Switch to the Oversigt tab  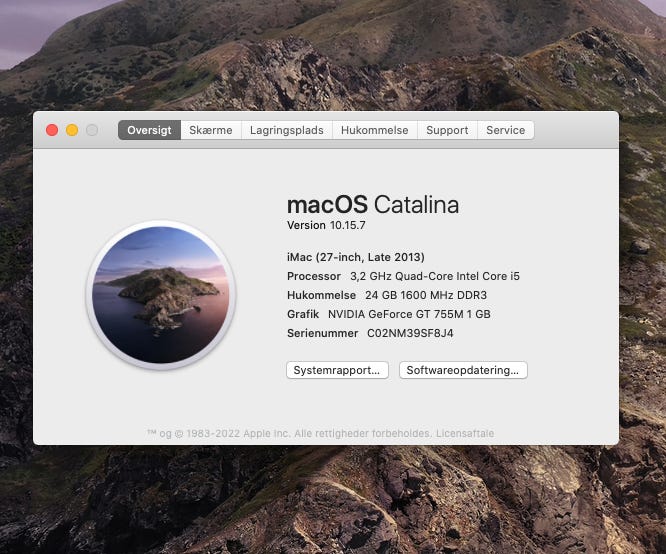(149, 130)
